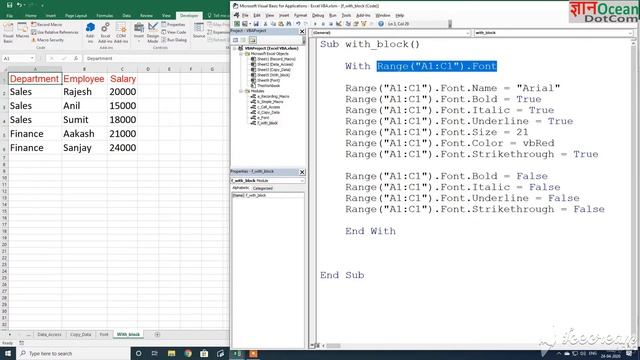640x360 pixels.
Task: Switch to the Data ribbon tab
Action: click(x=127, y=16)
